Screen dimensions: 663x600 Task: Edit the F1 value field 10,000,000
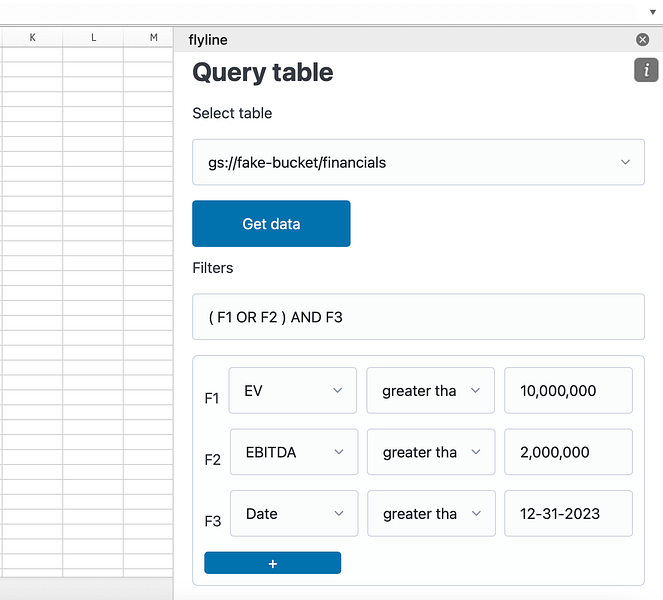click(568, 391)
